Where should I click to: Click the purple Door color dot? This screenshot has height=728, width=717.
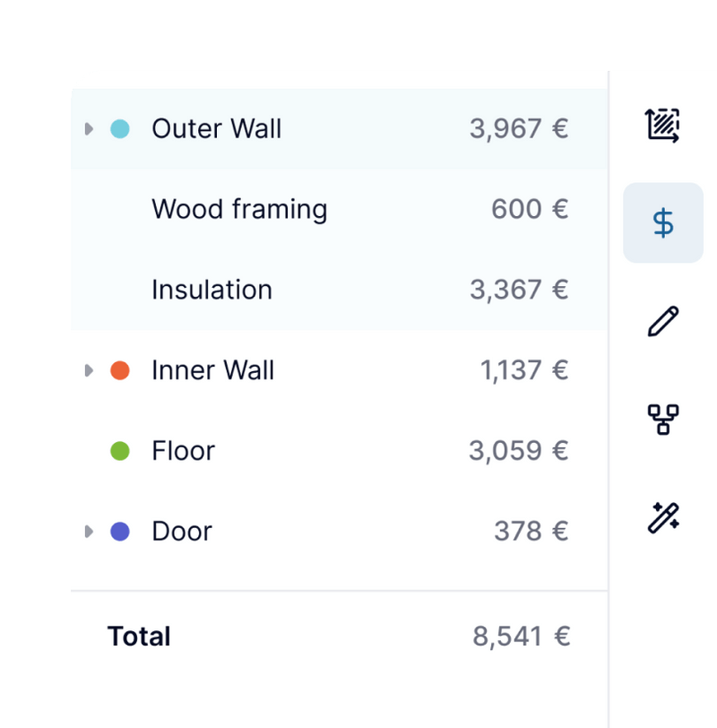tap(120, 532)
